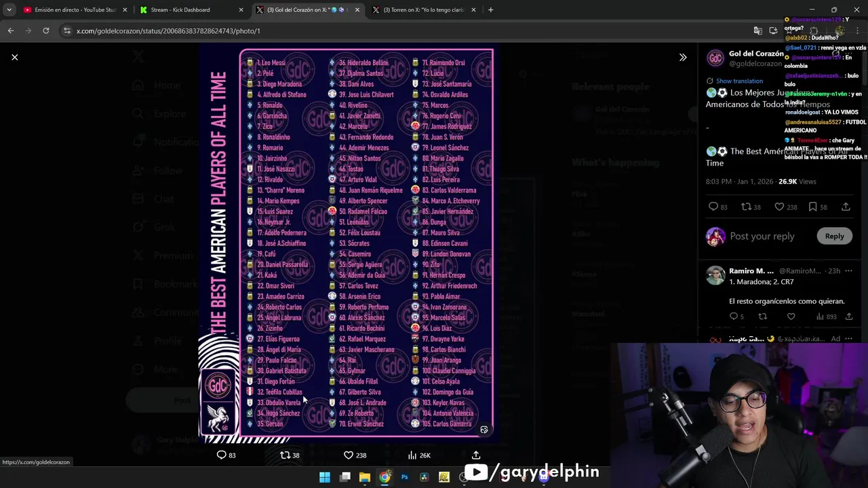Click the Reply button

pyautogui.click(x=834, y=236)
